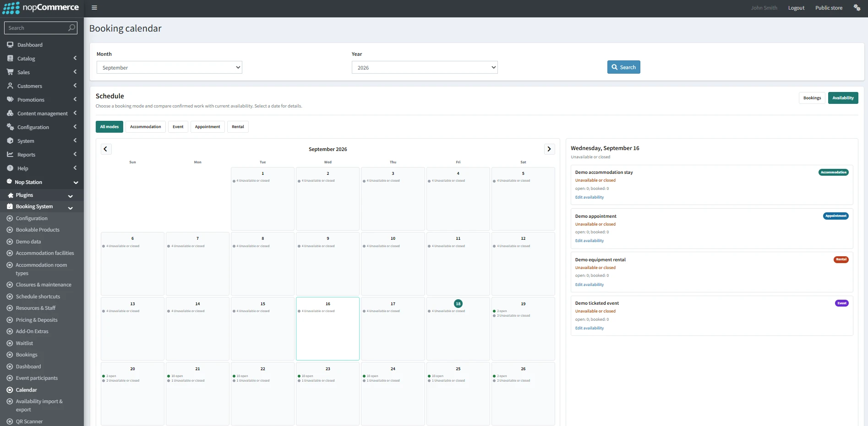
Task: Focus the sidebar Search input field
Action: pos(37,28)
